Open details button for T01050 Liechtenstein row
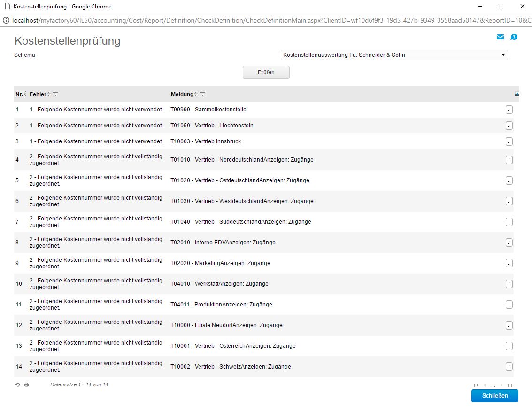Image resolution: width=532 pixels, height=408 pixels. [x=509, y=126]
